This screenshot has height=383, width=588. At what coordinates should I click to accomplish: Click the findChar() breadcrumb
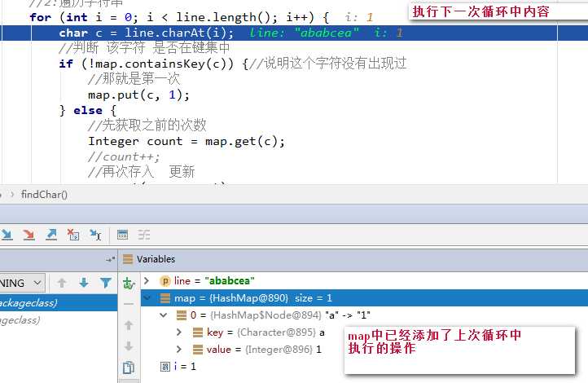[x=44, y=195]
